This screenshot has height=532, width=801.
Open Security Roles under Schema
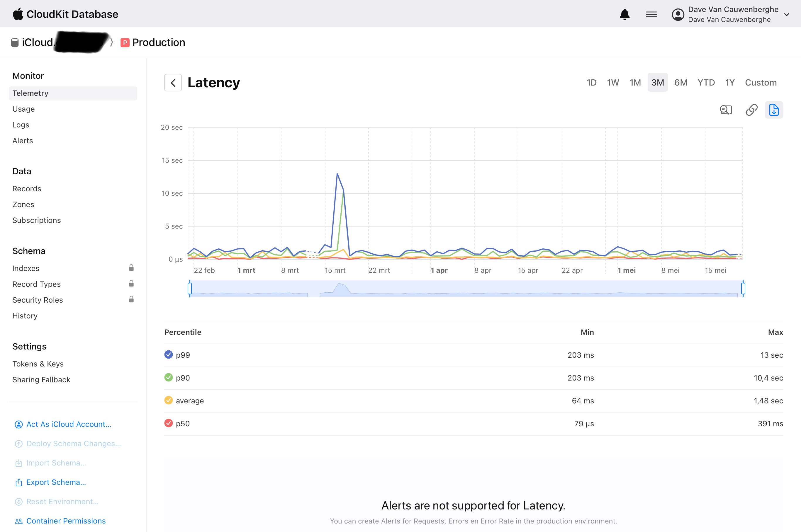(x=38, y=300)
